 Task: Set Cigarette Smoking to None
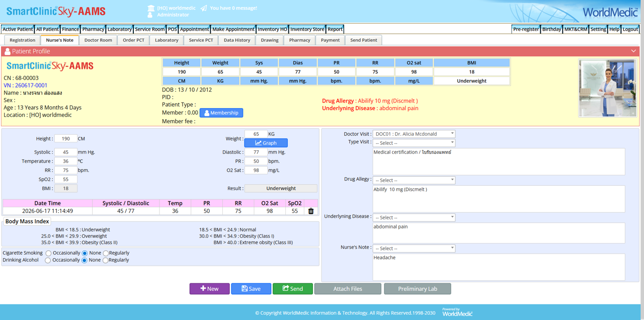click(85, 253)
